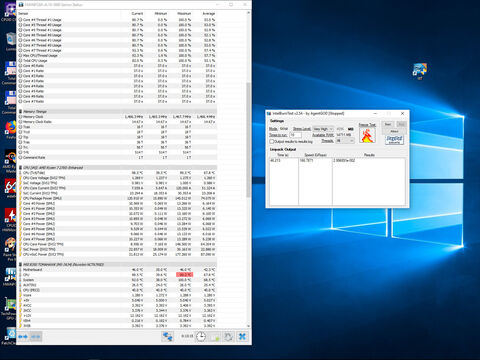Click the clock reset timer icon in HWiNFO
The height and width of the screenshot is (360, 480).
click(x=201, y=336)
